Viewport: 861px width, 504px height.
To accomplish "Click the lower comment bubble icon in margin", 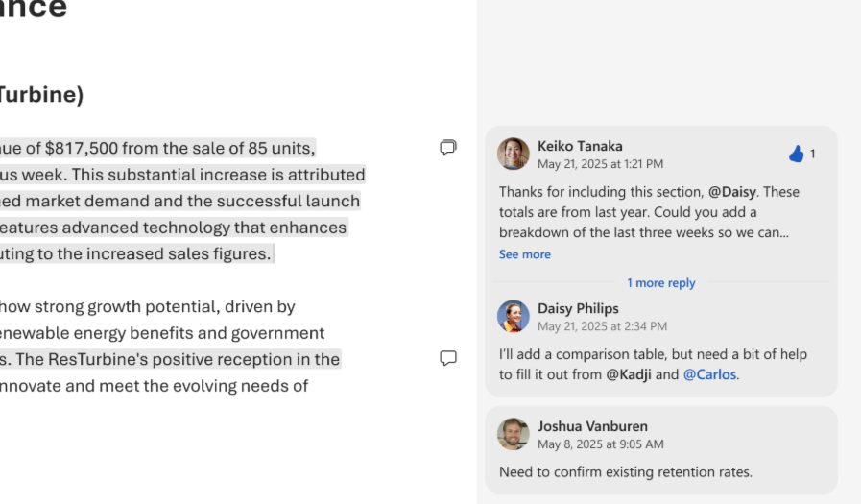I will tap(447, 358).
